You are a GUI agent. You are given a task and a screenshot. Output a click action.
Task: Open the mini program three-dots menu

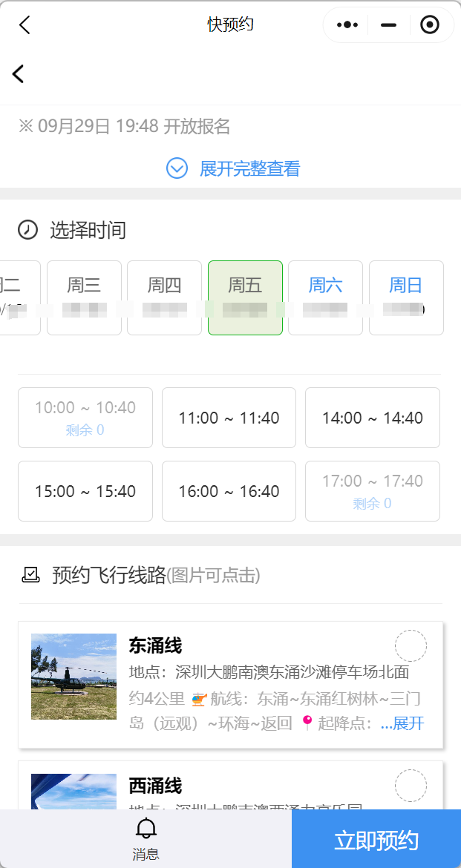[x=347, y=25]
